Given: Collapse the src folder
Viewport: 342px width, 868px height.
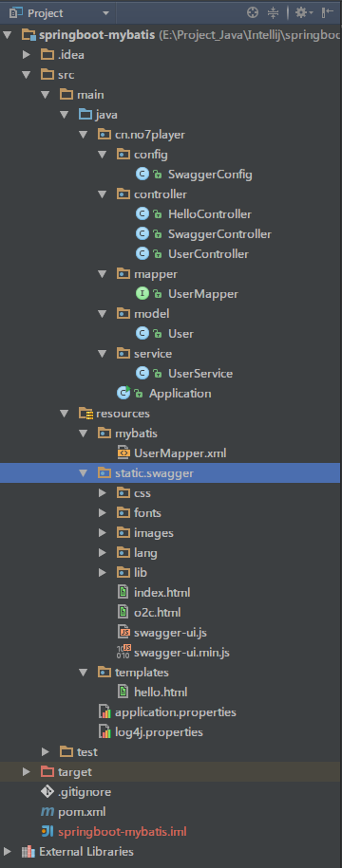Looking at the screenshot, I should [26, 75].
